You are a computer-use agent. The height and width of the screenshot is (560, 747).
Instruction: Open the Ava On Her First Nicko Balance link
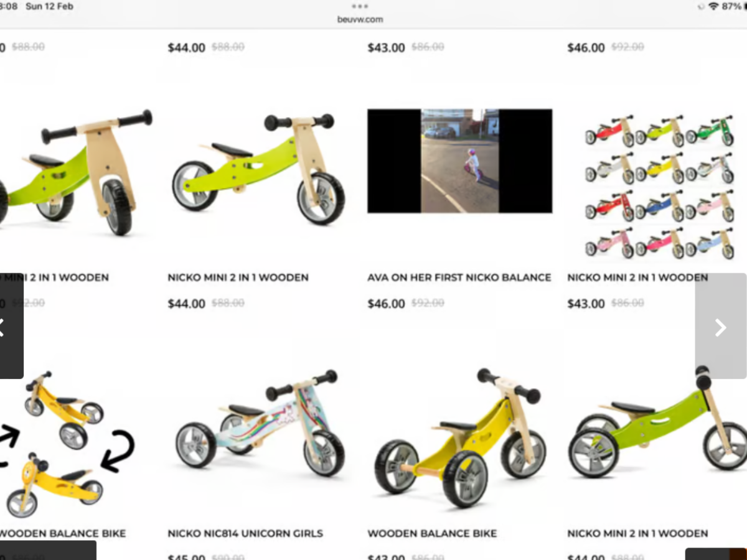click(x=459, y=278)
